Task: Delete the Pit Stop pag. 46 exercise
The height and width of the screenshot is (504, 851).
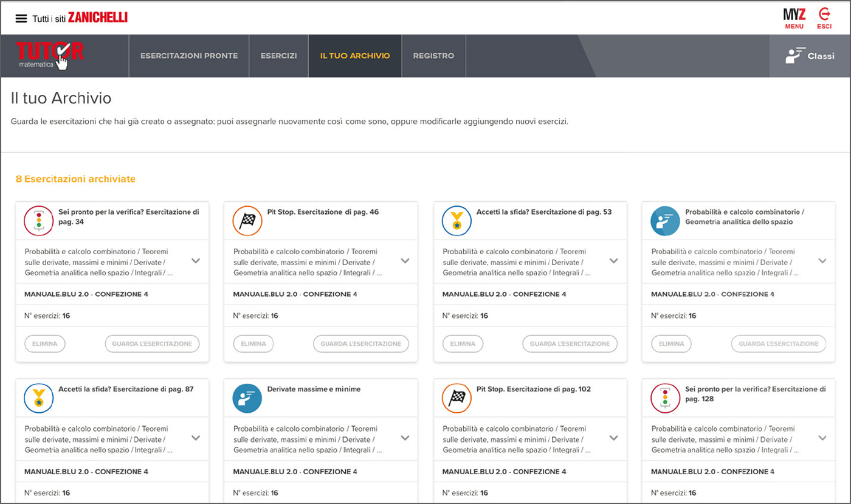Action: (253, 343)
